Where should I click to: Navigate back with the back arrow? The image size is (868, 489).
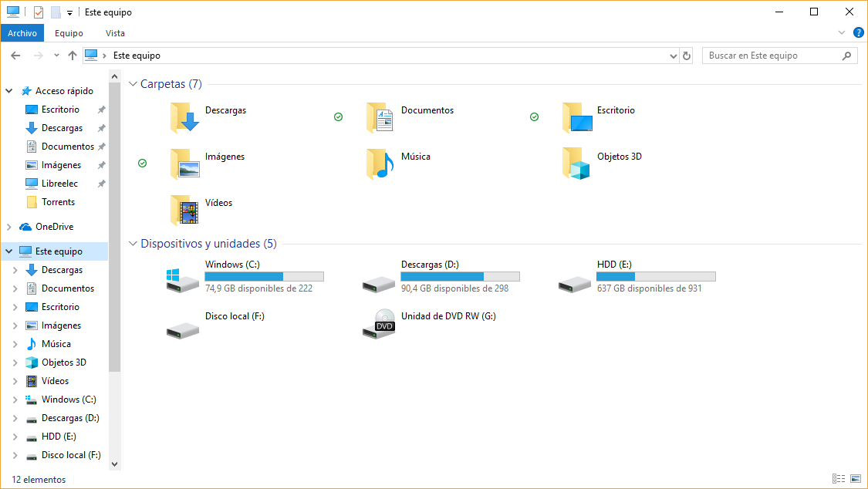tap(15, 56)
